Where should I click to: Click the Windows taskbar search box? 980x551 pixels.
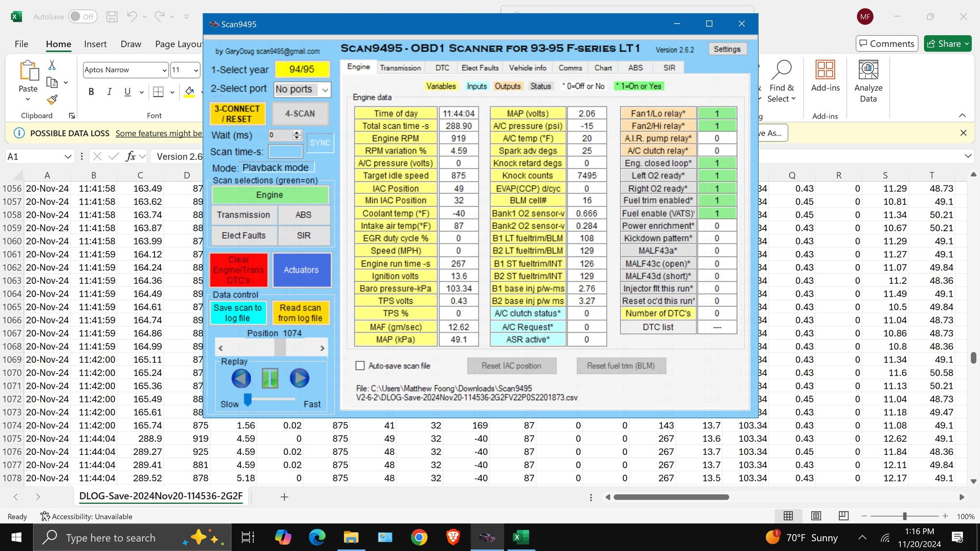(x=132, y=537)
